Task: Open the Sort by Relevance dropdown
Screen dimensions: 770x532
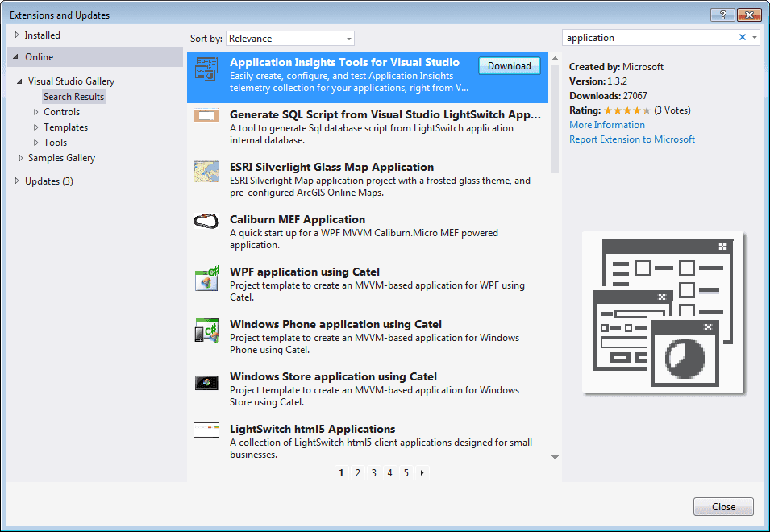Action: (289, 39)
